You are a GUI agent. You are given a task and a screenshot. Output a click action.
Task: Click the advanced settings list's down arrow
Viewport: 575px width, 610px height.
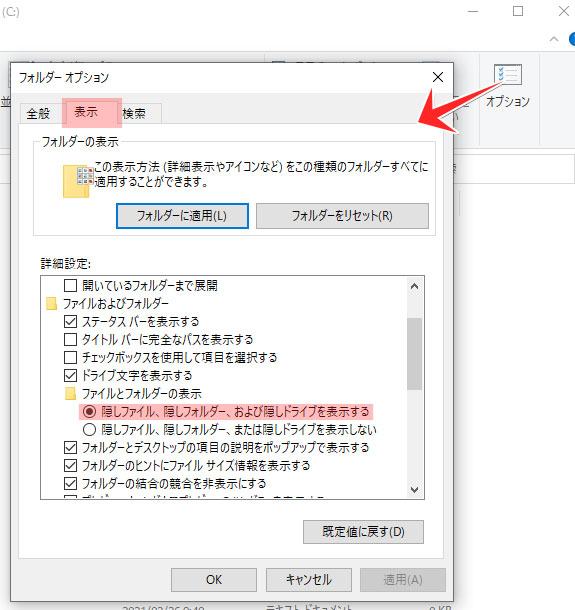tap(415, 489)
